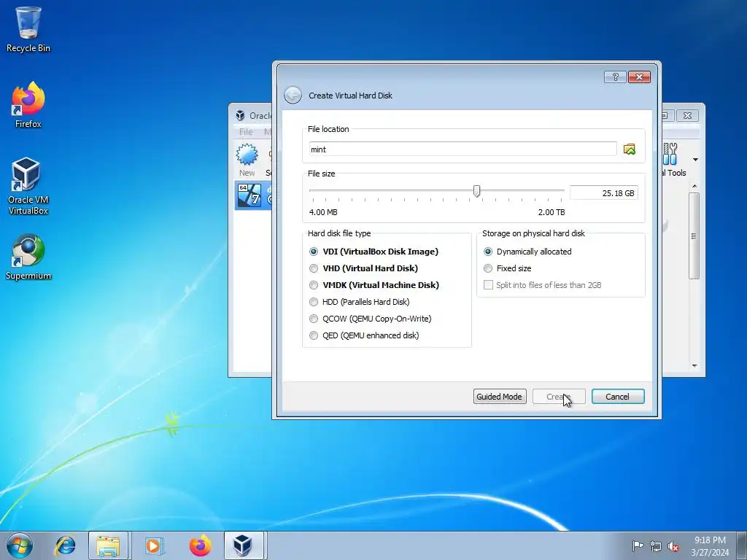Click the Show desktop strip beside the clock
The width and height of the screenshot is (747, 560).
[743, 545]
